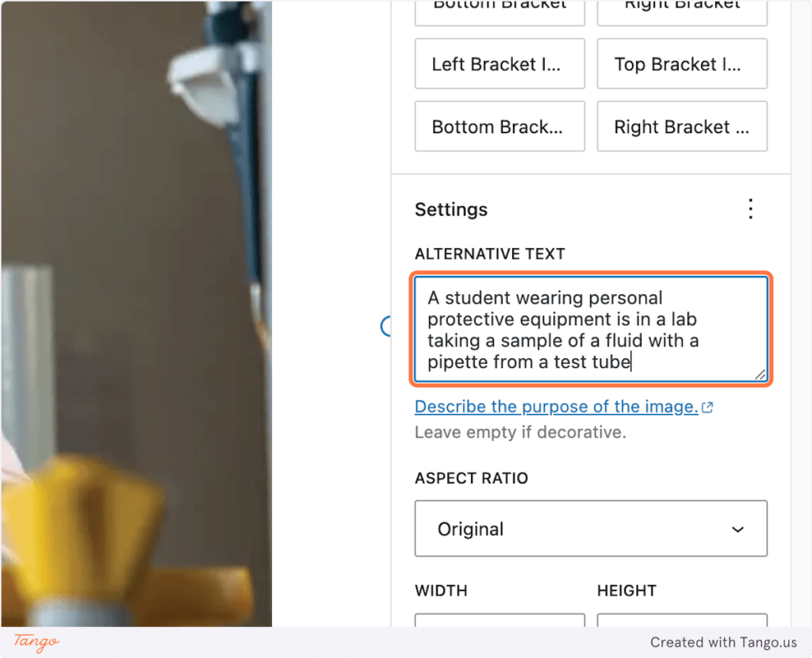Select the truncated Bottom Brack... style button
The image size is (812, 658).
pos(500,127)
